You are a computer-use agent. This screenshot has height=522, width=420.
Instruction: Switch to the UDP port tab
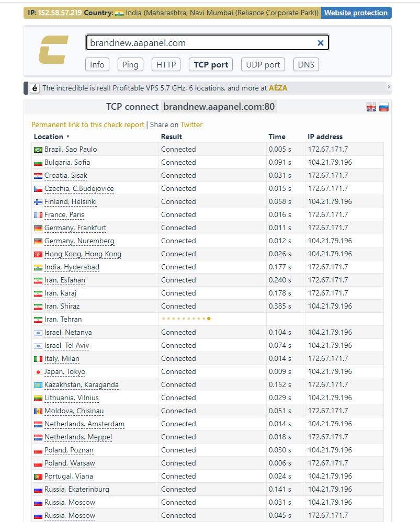[263, 64]
